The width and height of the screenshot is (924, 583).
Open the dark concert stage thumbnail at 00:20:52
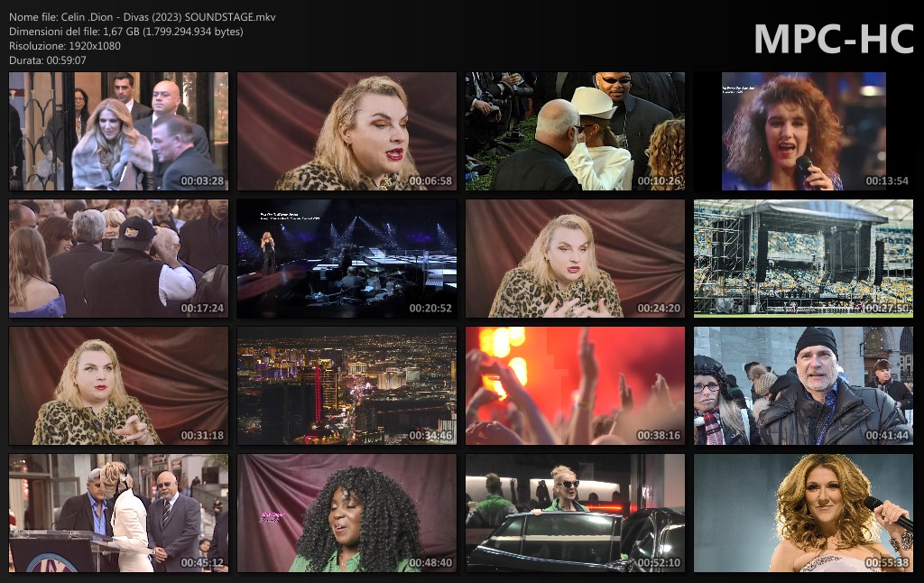click(346, 258)
